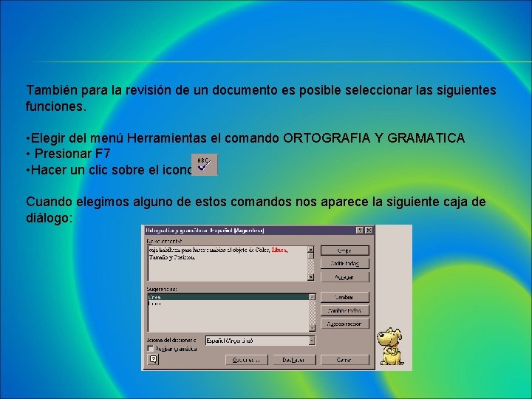Click the ABC spelling check icon
532x399 pixels.
point(204,165)
